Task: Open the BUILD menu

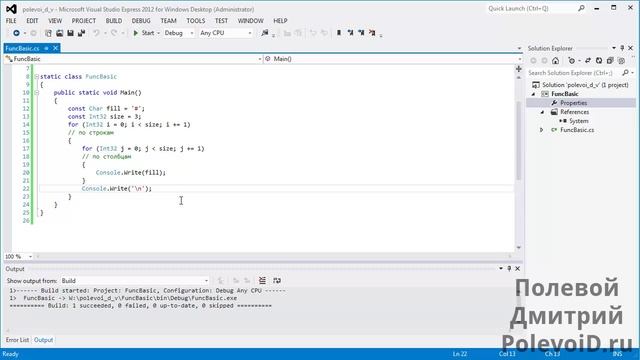Action: click(114, 21)
